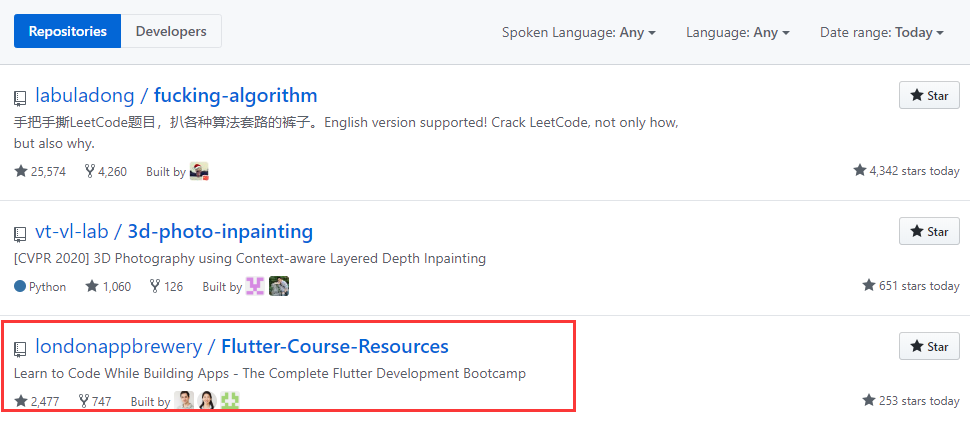
Task: Click the fork icon beside 747
Action: (84, 401)
